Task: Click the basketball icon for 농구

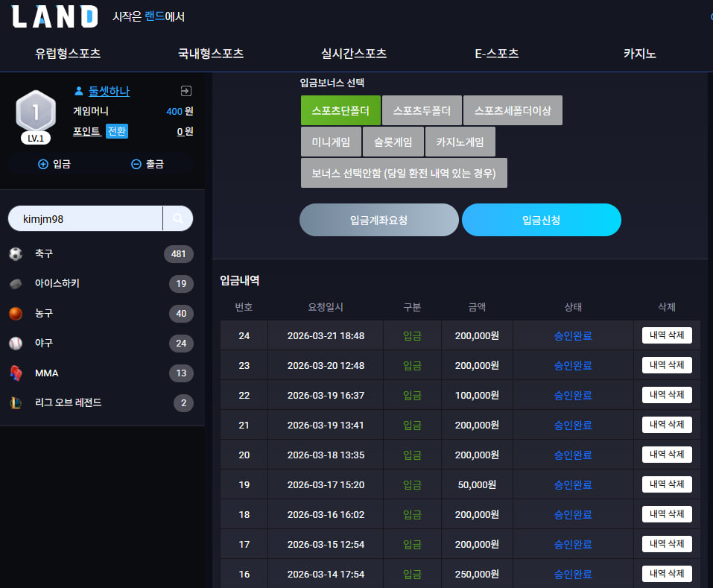Action: click(16, 313)
